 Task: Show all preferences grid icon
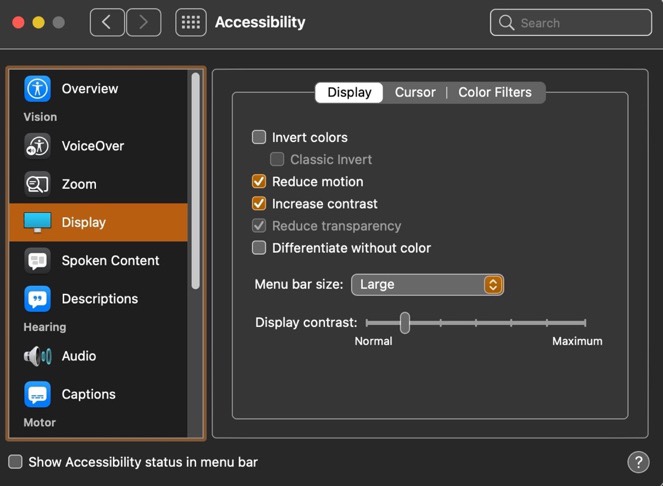(191, 22)
